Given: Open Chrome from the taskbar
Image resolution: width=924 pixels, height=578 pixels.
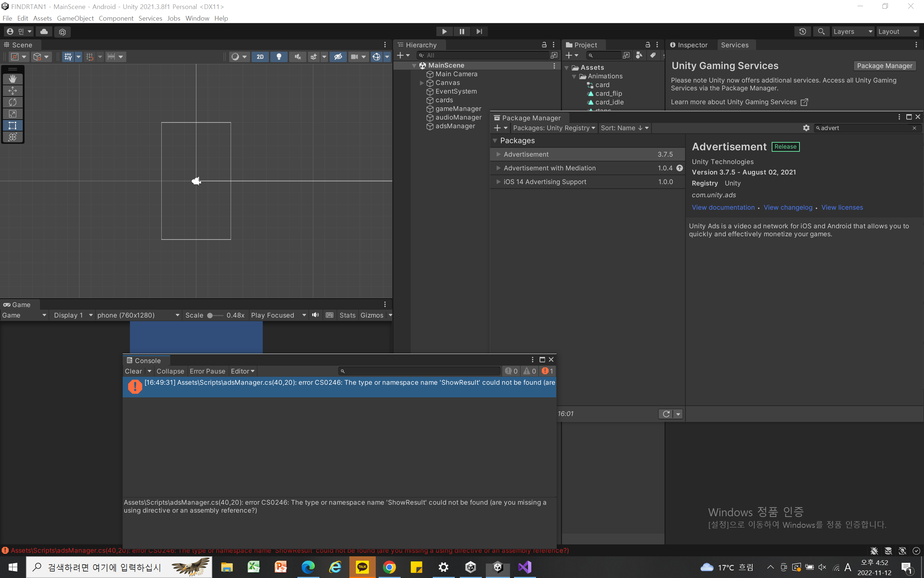Looking at the screenshot, I should pyautogui.click(x=389, y=567).
